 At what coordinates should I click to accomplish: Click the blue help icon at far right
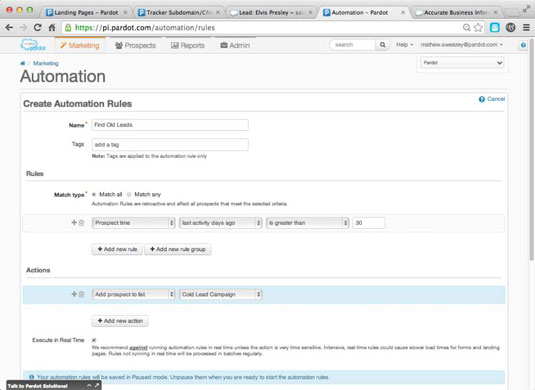[523, 45]
